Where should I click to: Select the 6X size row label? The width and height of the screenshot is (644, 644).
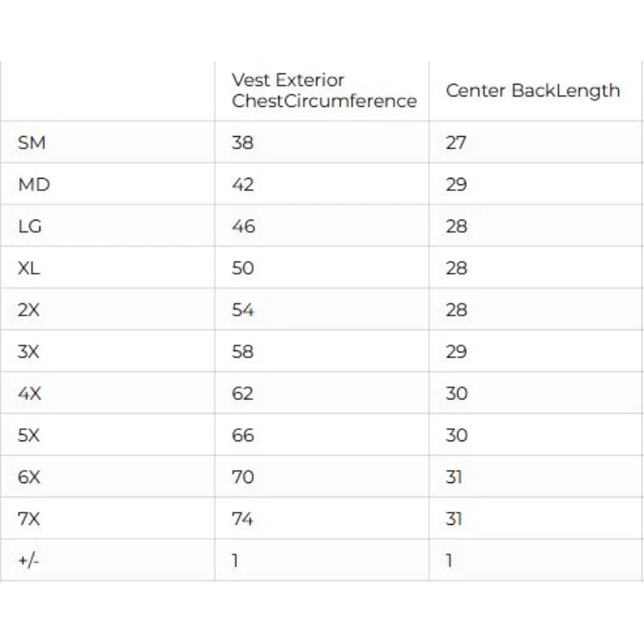(29, 477)
